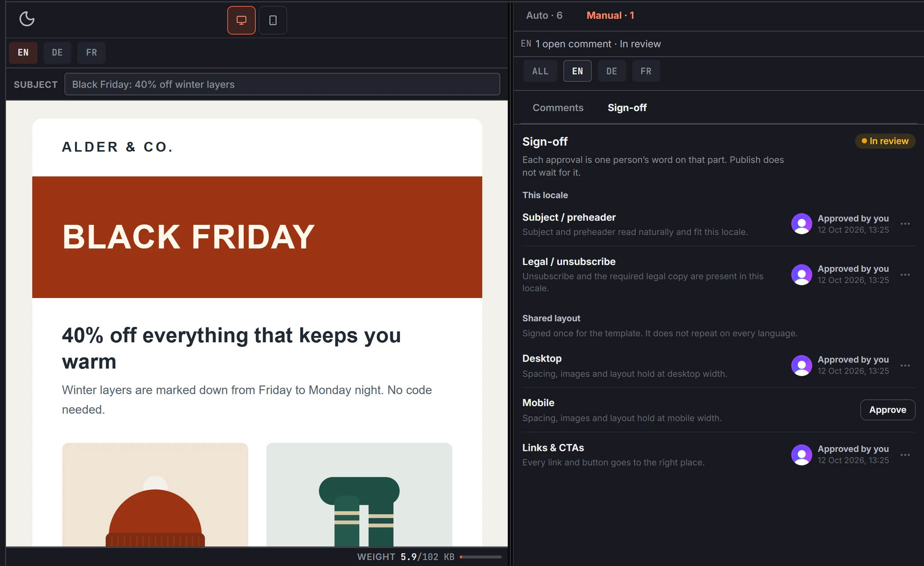Open options menu for Desktop approval

click(x=905, y=366)
